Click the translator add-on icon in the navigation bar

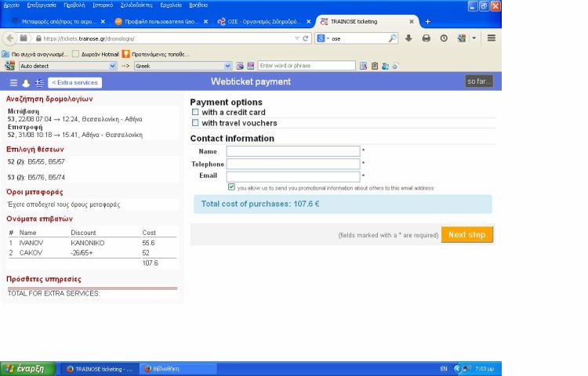click(x=462, y=38)
